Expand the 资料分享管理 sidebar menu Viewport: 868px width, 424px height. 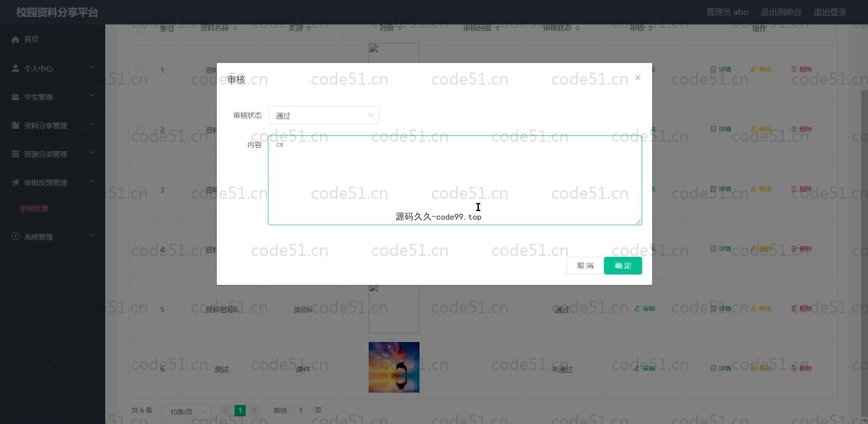pyautogui.click(x=53, y=125)
